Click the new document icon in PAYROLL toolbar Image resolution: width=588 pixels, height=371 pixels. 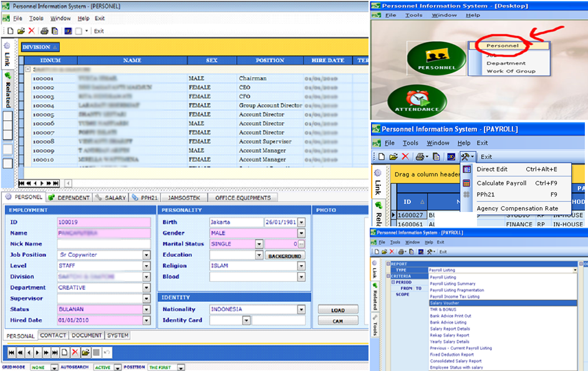(x=381, y=157)
